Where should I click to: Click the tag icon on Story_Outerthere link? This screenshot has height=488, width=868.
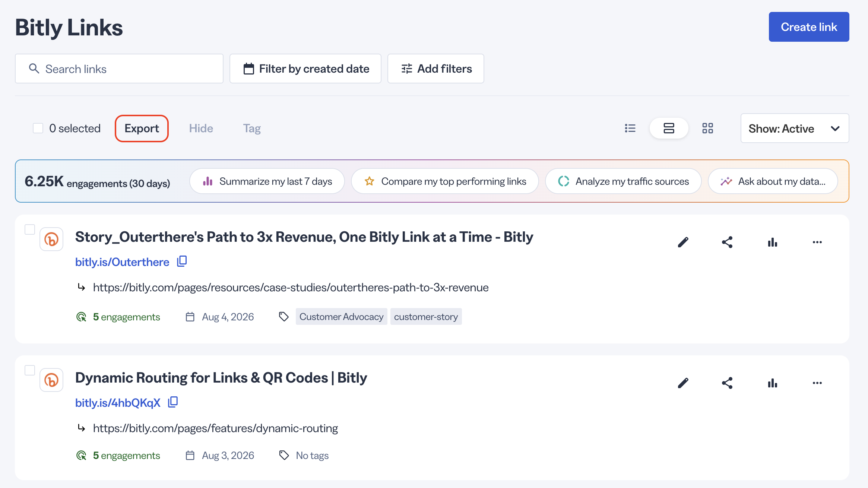(x=284, y=317)
